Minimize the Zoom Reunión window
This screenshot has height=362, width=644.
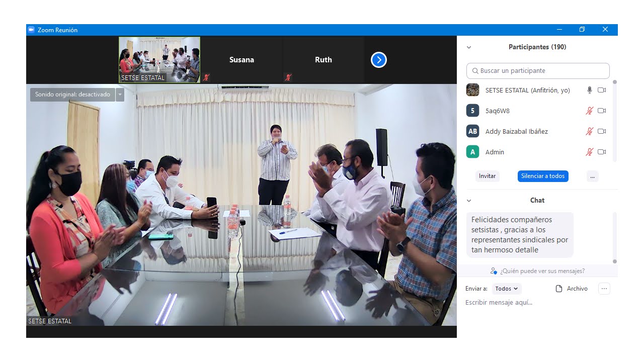[x=559, y=30]
